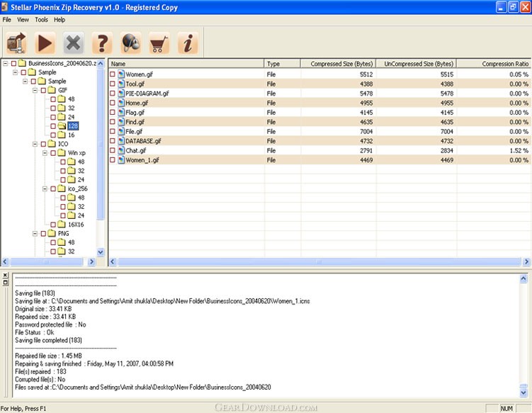This screenshot has width=532, height=413.
Task: Click file list scroll right arrow
Action: pos(526,261)
